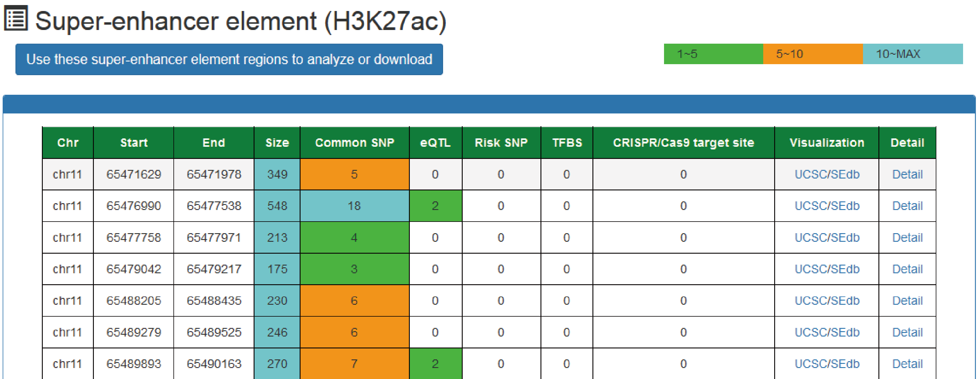Click start value 65489279

(134, 332)
